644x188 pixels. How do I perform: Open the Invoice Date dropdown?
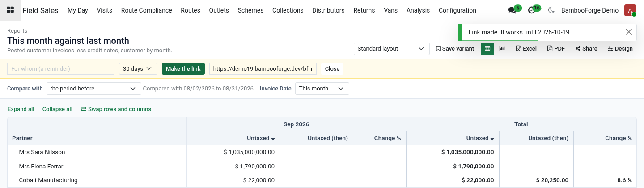coord(322,89)
